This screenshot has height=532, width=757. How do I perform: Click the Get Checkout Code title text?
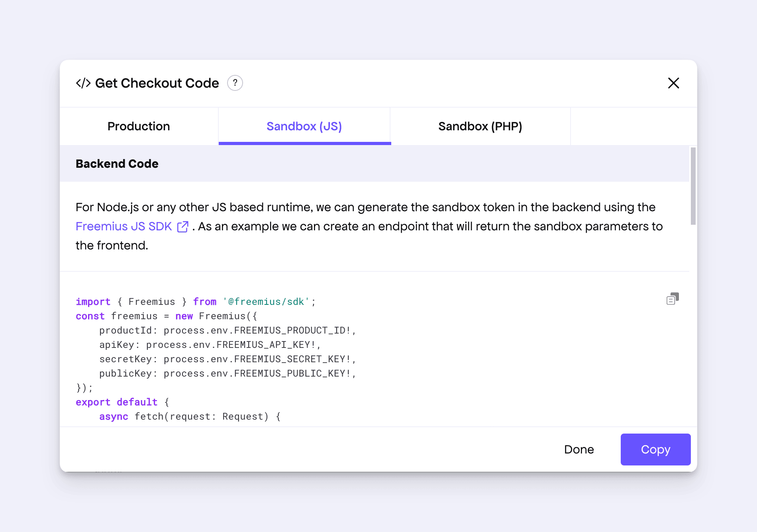157,83
